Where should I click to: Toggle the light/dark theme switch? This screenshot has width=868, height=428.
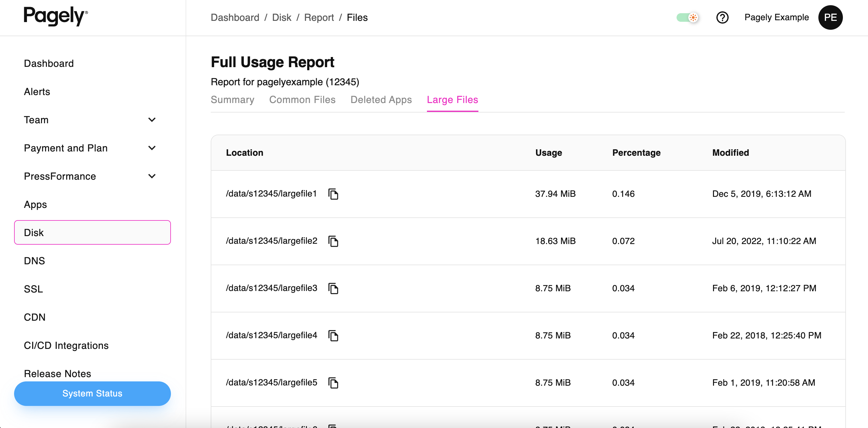pos(687,17)
